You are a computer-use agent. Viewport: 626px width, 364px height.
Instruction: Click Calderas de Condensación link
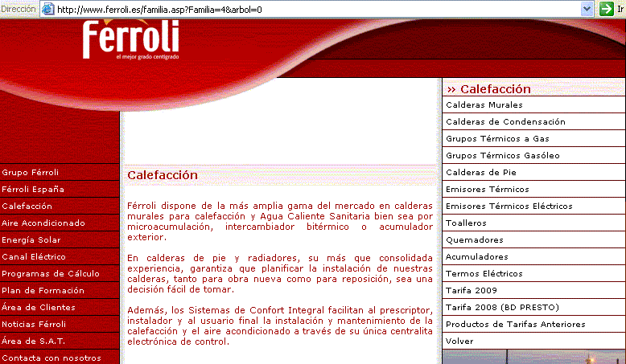tap(505, 121)
